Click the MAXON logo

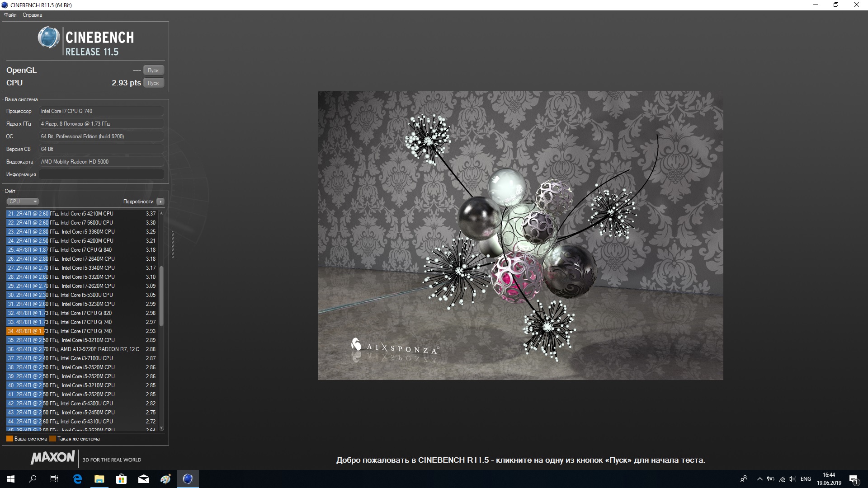[x=52, y=458]
